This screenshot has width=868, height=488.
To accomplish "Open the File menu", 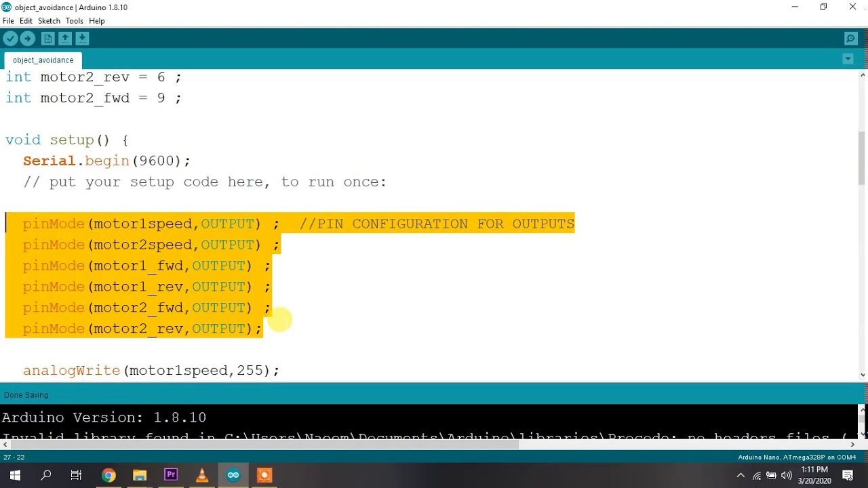I will tap(8, 21).
